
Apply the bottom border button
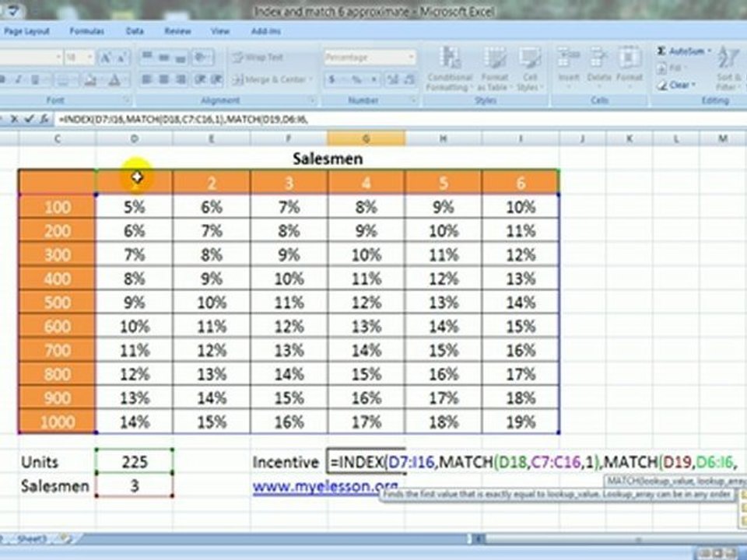[x=63, y=79]
